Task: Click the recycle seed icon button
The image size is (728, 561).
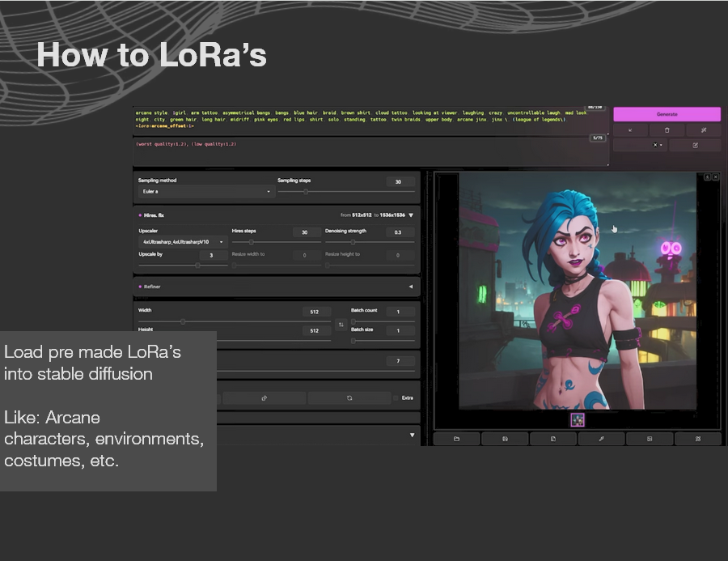Action: click(349, 398)
